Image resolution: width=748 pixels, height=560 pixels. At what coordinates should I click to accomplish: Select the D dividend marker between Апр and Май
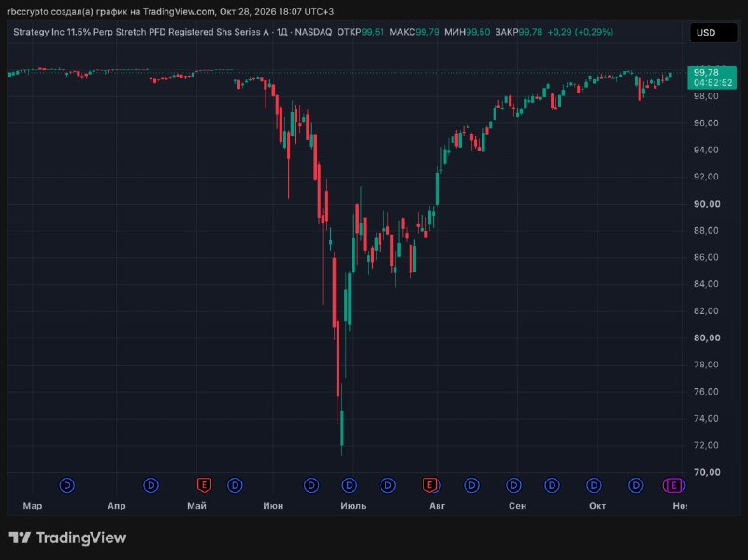(151, 485)
